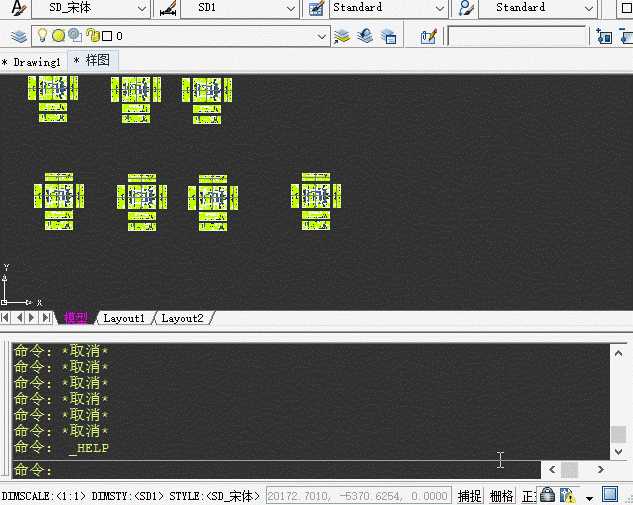Toggle 正交 ortho mode button
The width and height of the screenshot is (633, 505).
[529, 496]
